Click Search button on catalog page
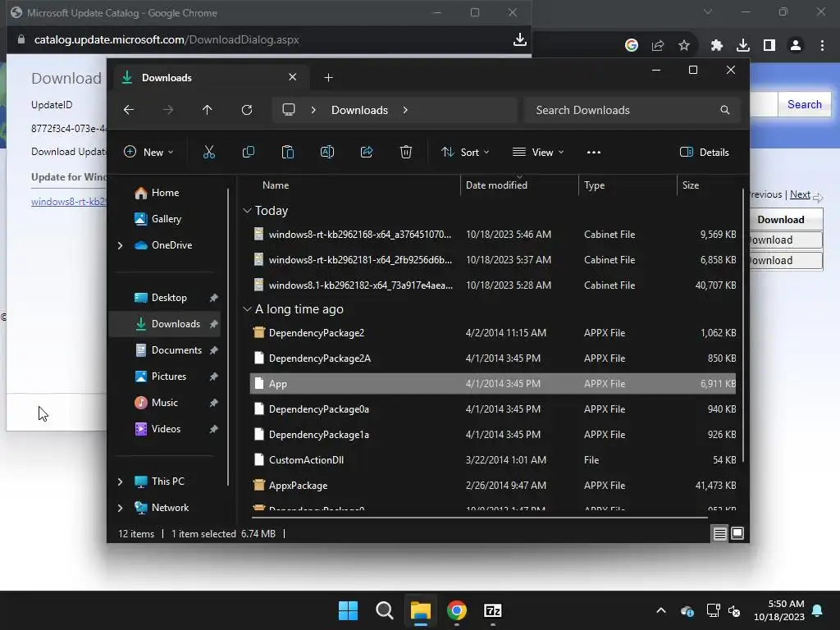Viewport: 840px width, 630px height. pos(804,104)
